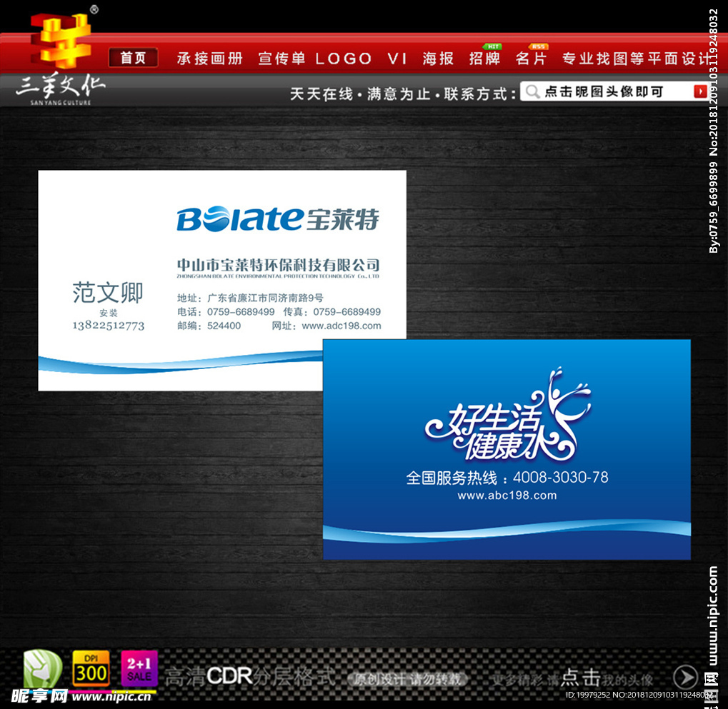Open the 海报 menu item
728x709 pixels.
[x=438, y=59]
